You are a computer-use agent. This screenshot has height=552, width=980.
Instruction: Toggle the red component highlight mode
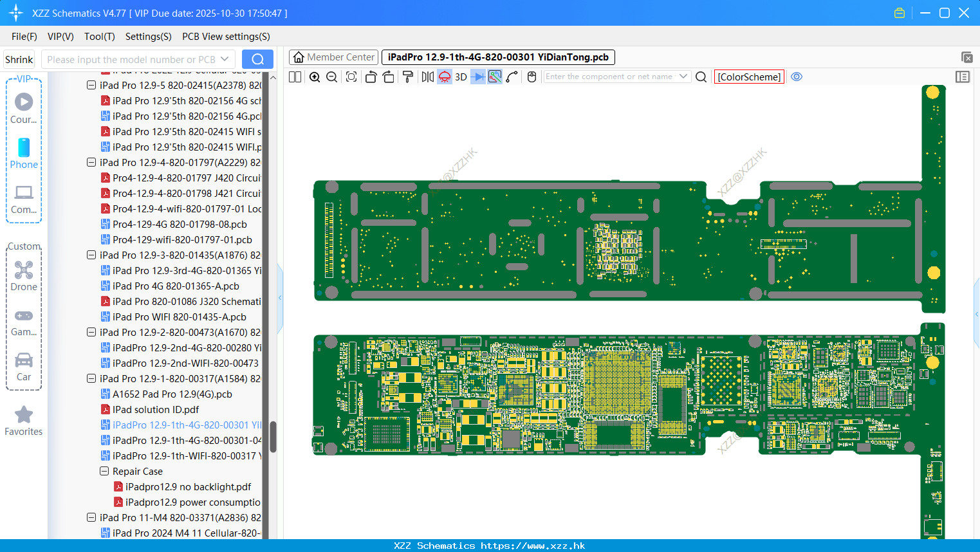(x=445, y=77)
